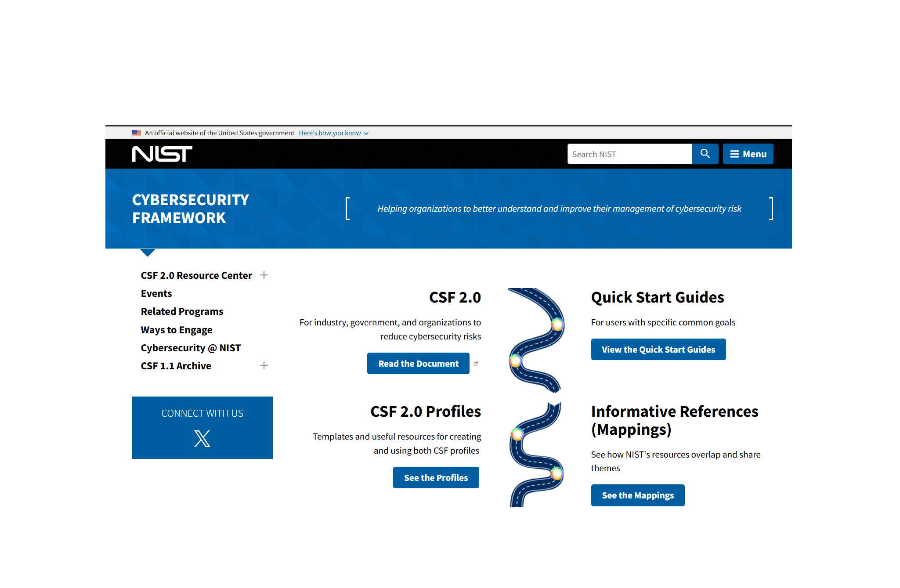Screen dimensions: 900x588
Task: Open the Events navigation link
Action: (155, 293)
